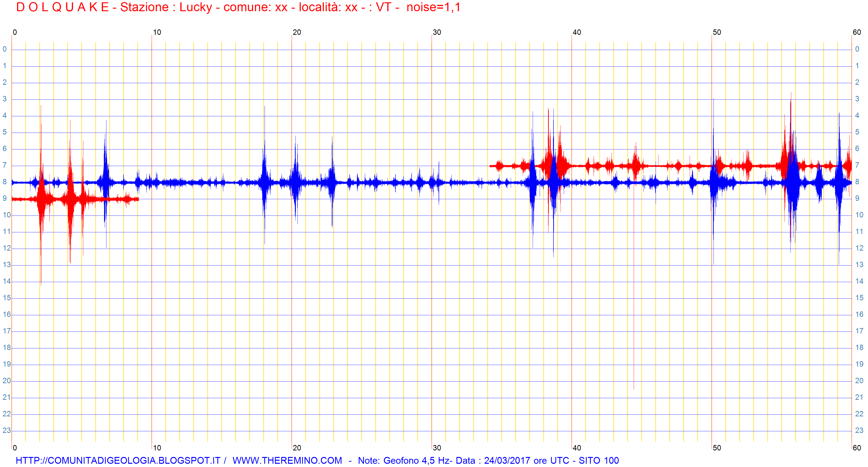This screenshot has width=868, height=467.
Task: Click hour label 20 on the left axis
Action: click(x=7, y=381)
